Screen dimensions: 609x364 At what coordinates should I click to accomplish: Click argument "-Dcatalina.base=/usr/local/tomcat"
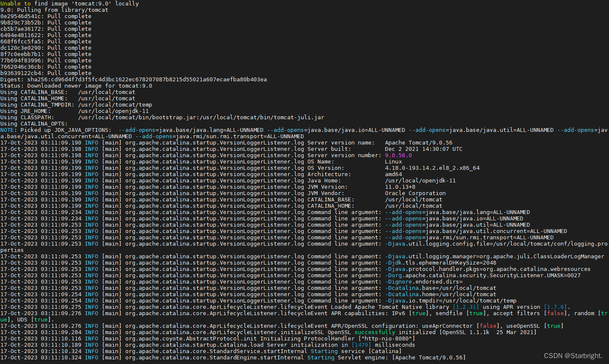pyautogui.click(x=441, y=288)
